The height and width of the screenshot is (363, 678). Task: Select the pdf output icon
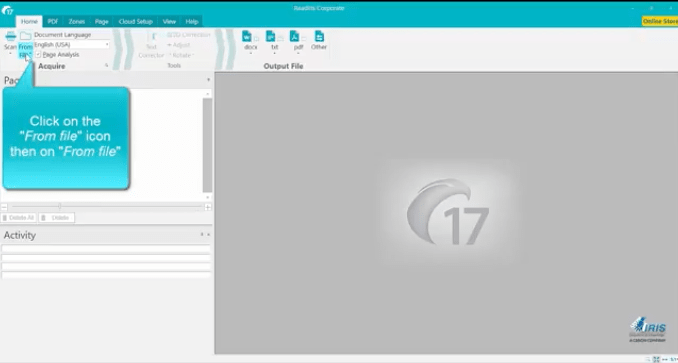click(294, 36)
